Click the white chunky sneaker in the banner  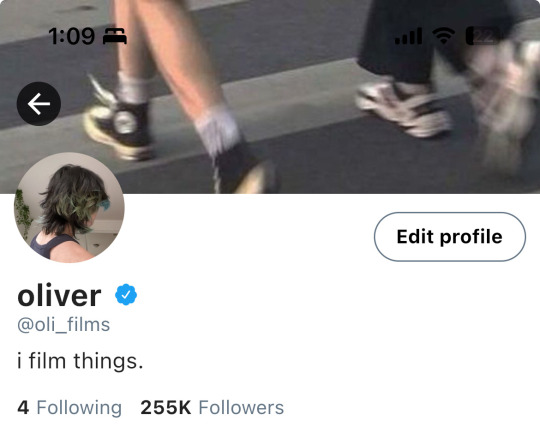tap(403, 109)
